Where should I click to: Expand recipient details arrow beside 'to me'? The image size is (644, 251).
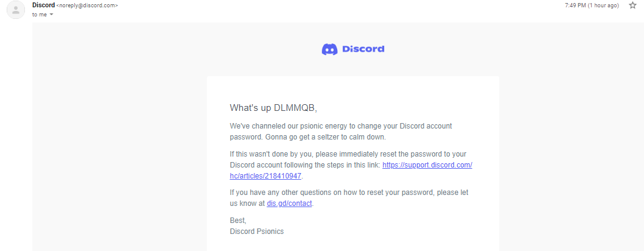pos(51,15)
